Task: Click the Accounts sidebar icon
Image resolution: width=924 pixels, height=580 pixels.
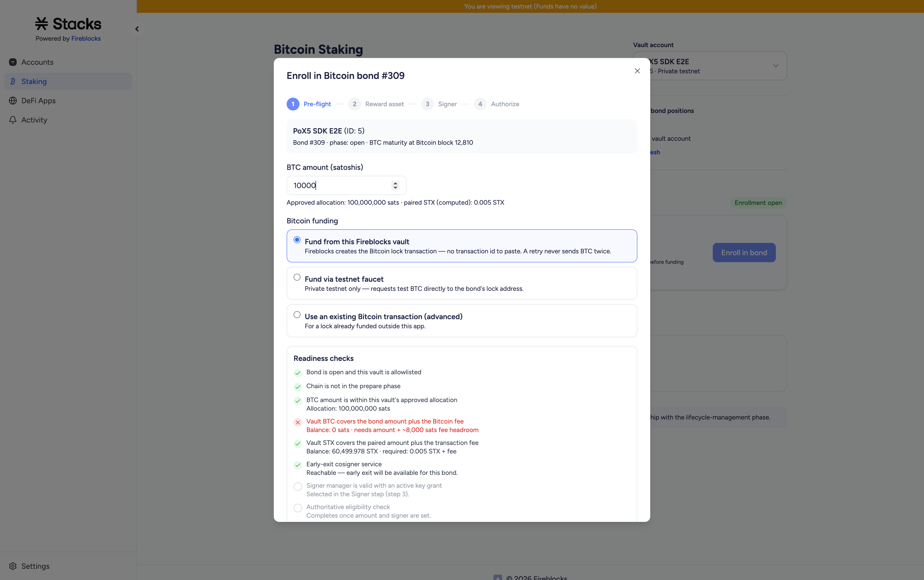Action: pyautogui.click(x=13, y=62)
